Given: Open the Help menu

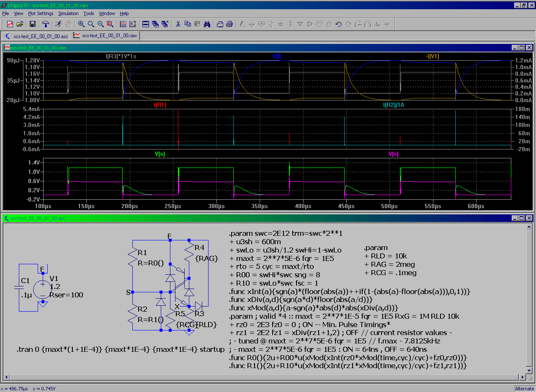Looking at the screenshot, I should (124, 13).
